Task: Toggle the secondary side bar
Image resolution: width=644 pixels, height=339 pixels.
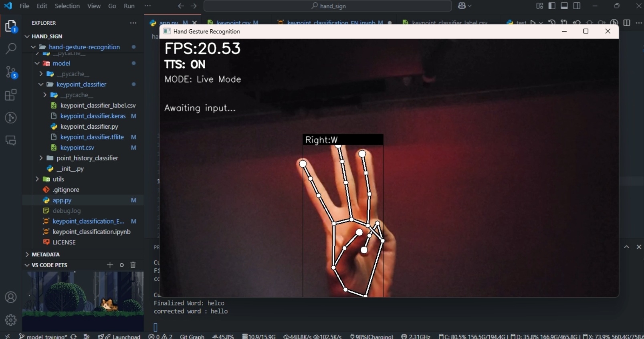Action: click(x=577, y=6)
